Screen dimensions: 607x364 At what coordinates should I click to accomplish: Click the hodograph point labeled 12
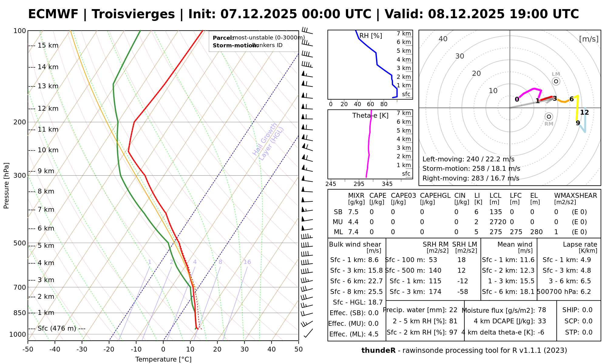pyautogui.click(x=585, y=113)
